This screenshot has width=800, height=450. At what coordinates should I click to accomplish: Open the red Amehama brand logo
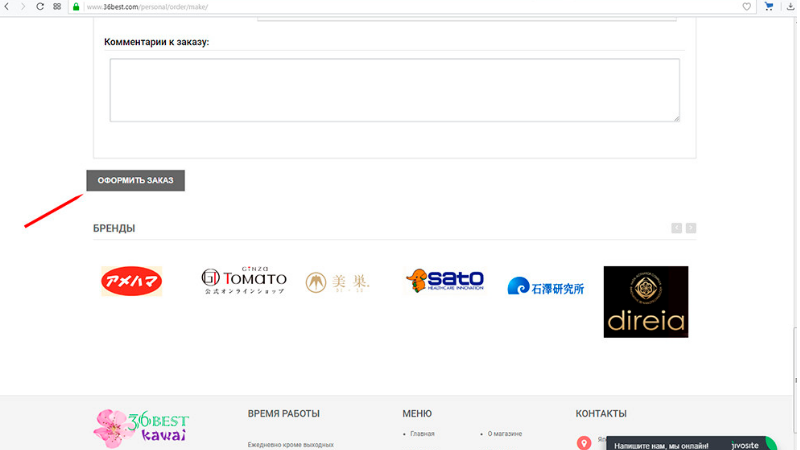(x=131, y=282)
